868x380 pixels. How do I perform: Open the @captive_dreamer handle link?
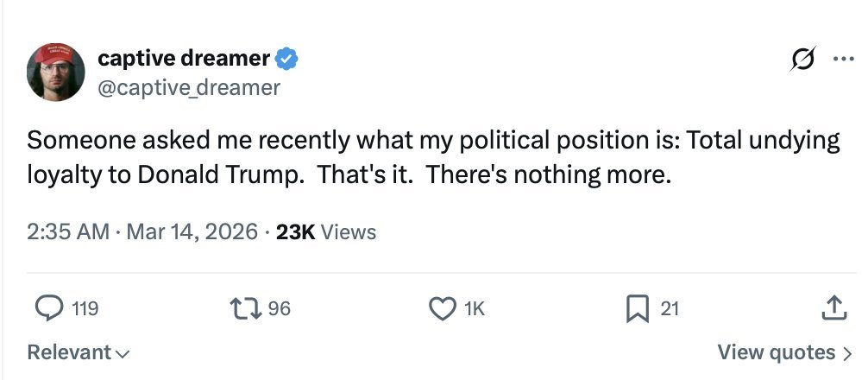[189, 87]
